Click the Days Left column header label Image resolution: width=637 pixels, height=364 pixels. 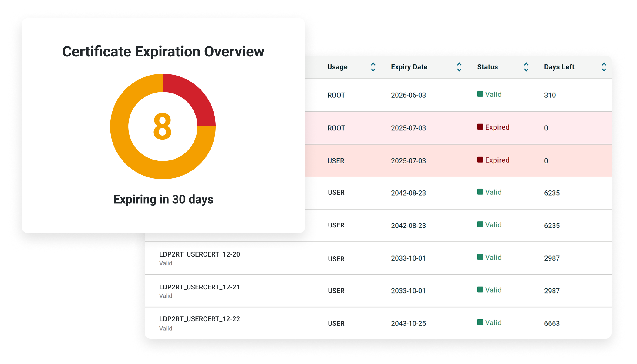click(x=559, y=67)
